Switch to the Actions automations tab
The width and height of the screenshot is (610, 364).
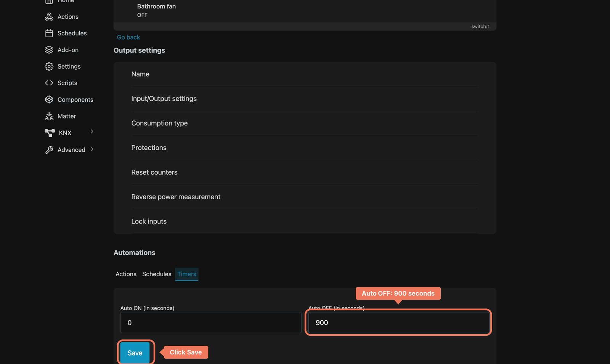coord(126,274)
